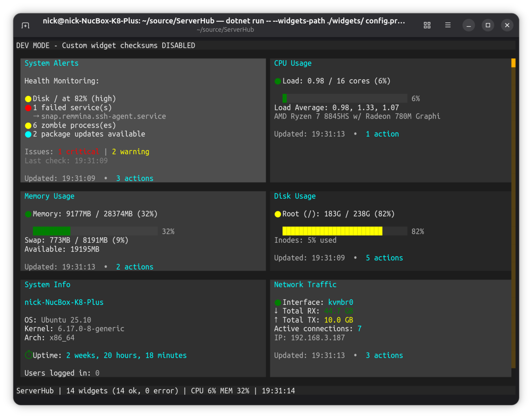
Task: Click the yellow Root disk status dot
Action: click(278, 214)
